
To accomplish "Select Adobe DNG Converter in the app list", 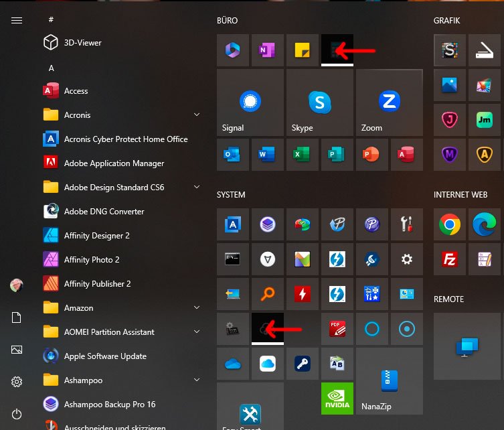I will click(x=104, y=212).
